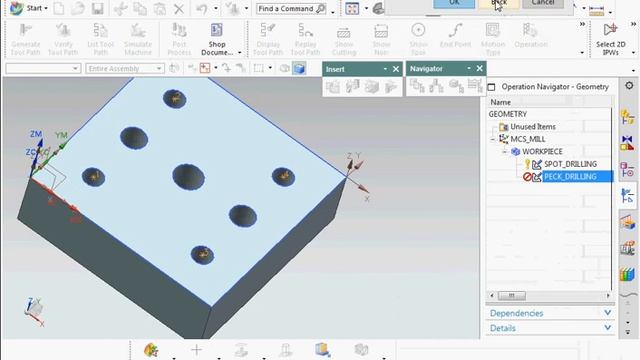
Task: Click the second view icon in Navigator panel
Action: (x=436, y=86)
